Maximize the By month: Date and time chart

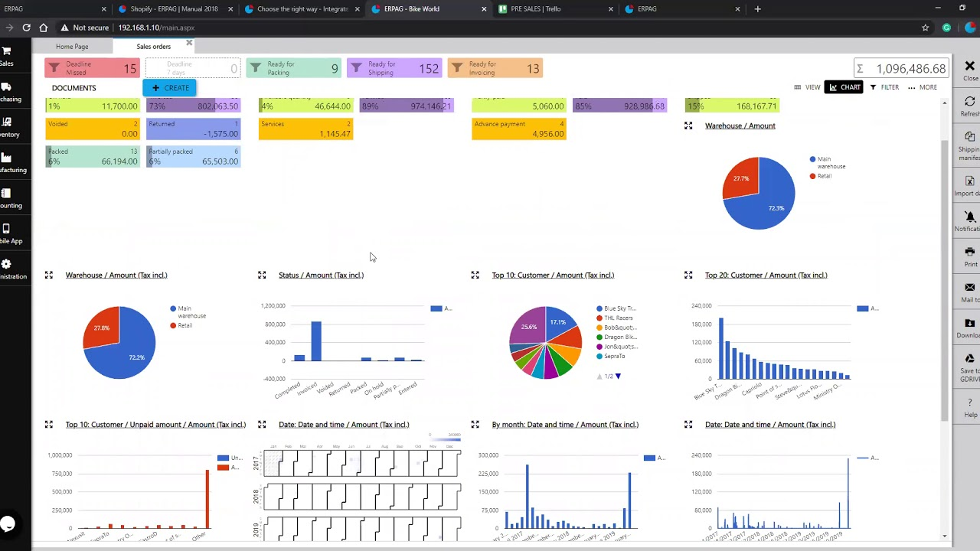(x=475, y=424)
